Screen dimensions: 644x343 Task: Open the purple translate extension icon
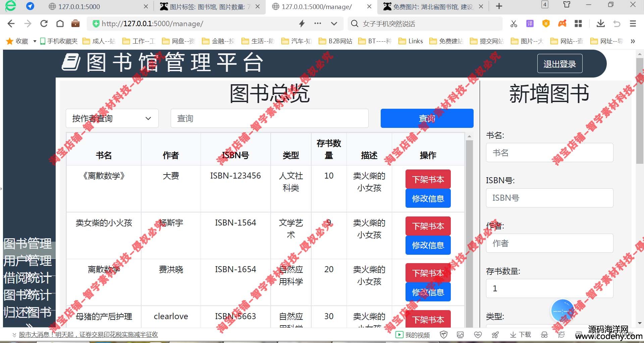[530, 23]
